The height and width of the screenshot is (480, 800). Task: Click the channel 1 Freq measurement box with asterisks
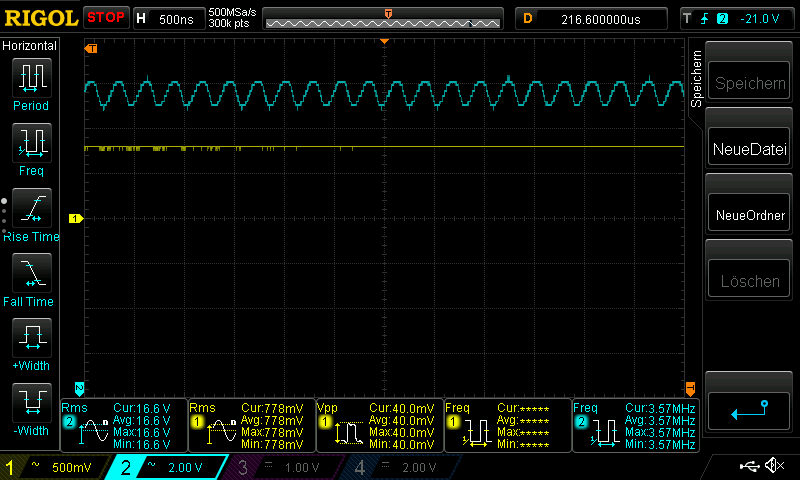point(508,425)
